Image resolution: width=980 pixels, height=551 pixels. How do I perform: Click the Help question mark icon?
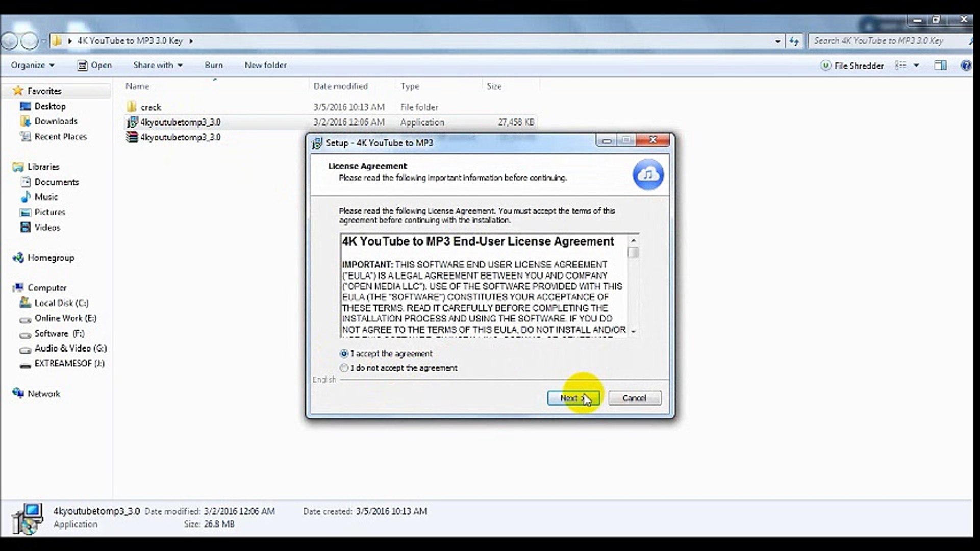pos(965,65)
